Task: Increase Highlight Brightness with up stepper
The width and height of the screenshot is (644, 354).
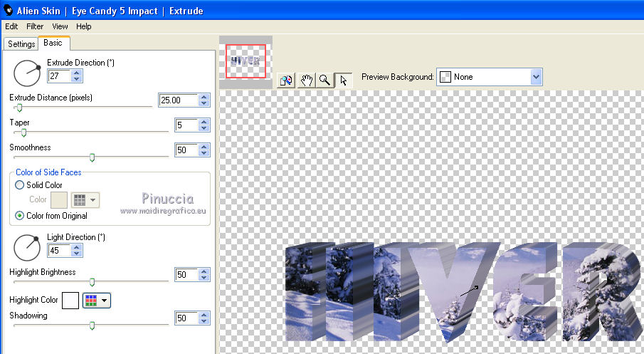Action: click(x=204, y=272)
